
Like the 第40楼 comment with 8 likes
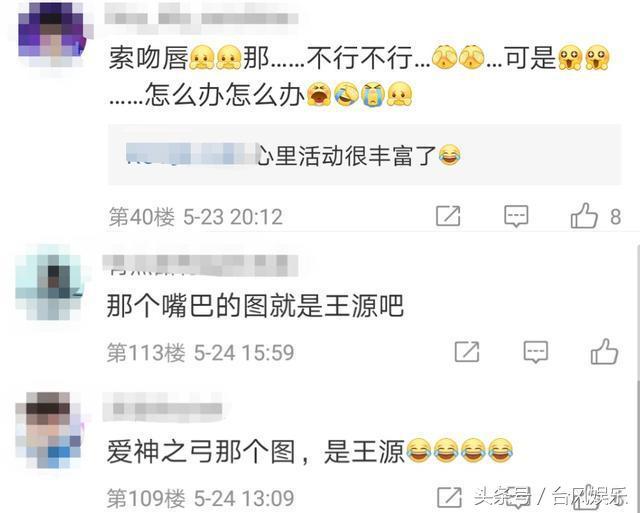point(584,215)
